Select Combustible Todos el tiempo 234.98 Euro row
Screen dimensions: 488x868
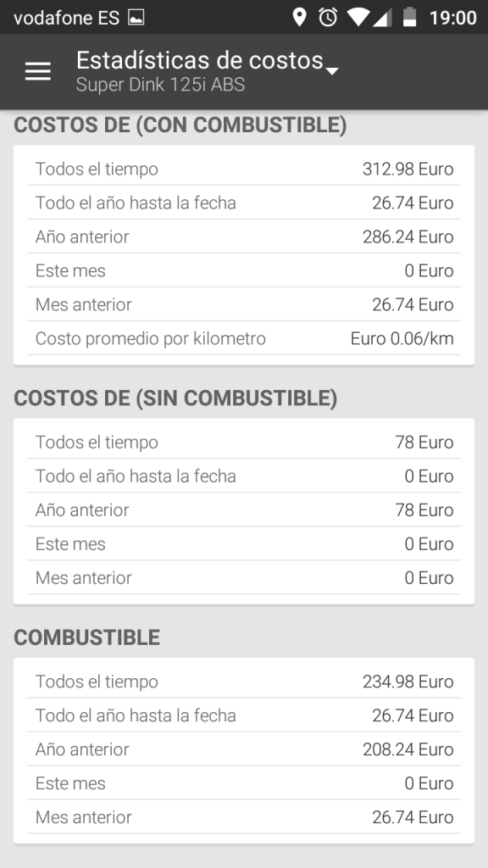coord(244,681)
